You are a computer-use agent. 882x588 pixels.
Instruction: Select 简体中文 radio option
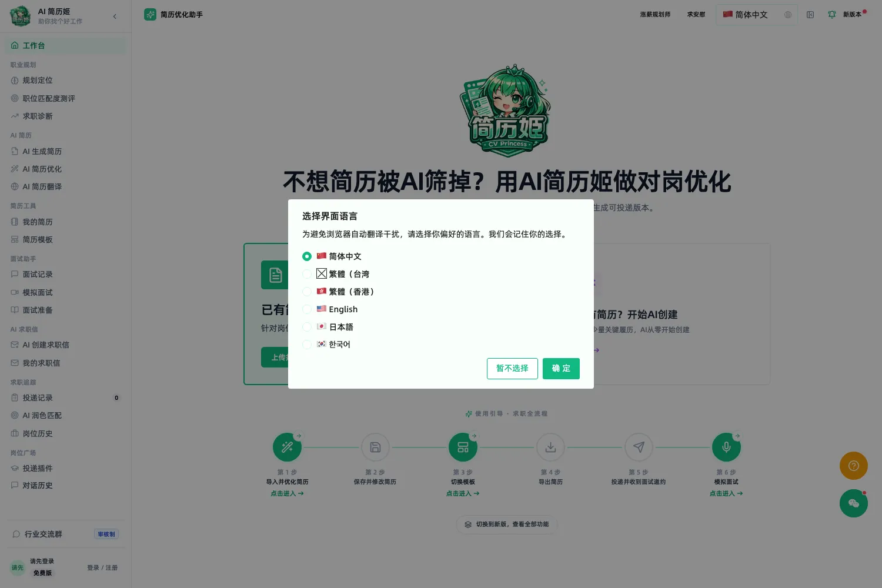tap(307, 256)
